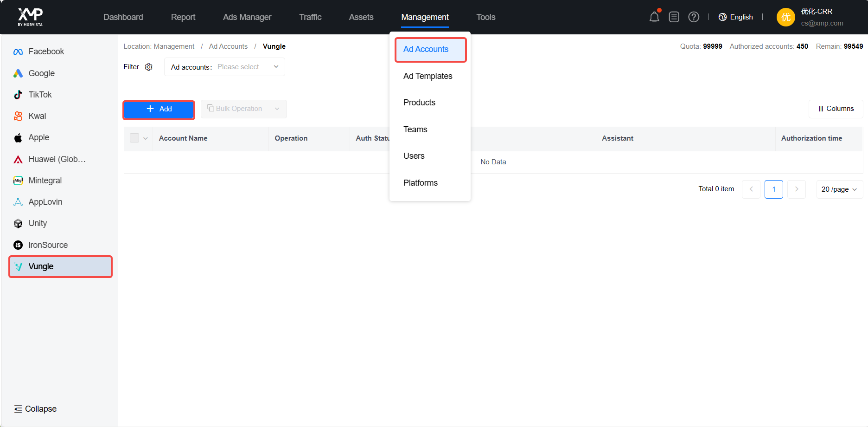The height and width of the screenshot is (427, 868).
Task: Open the Management tab
Action: (x=425, y=17)
